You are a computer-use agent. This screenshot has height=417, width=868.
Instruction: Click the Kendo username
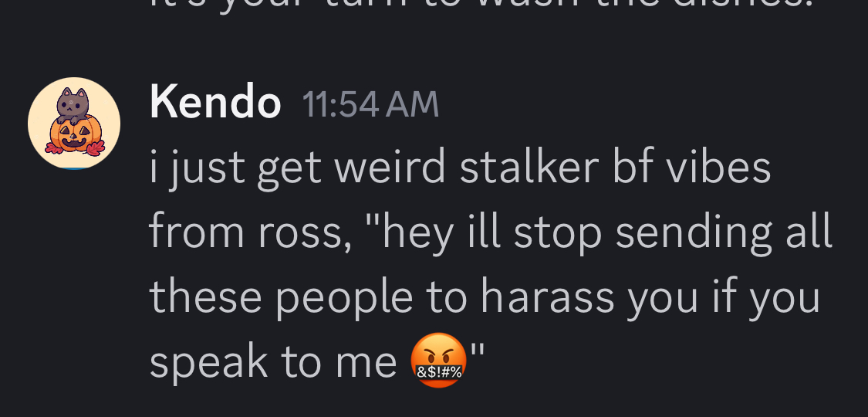point(214,103)
